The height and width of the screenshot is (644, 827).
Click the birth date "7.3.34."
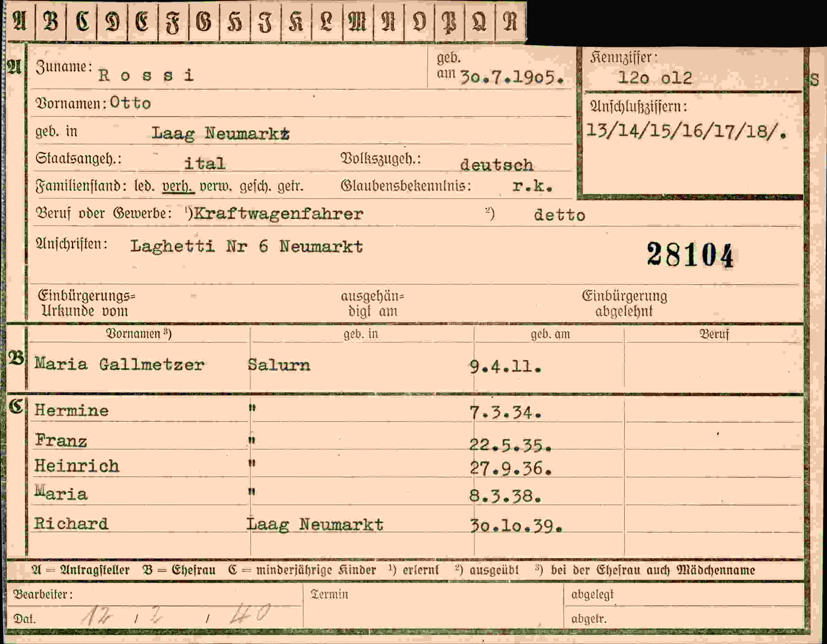[x=505, y=413]
